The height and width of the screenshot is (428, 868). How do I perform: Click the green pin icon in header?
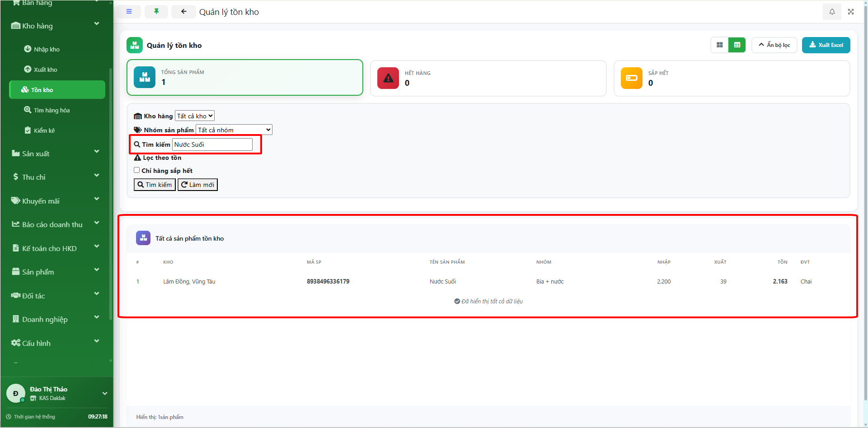[x=156, y=12]
